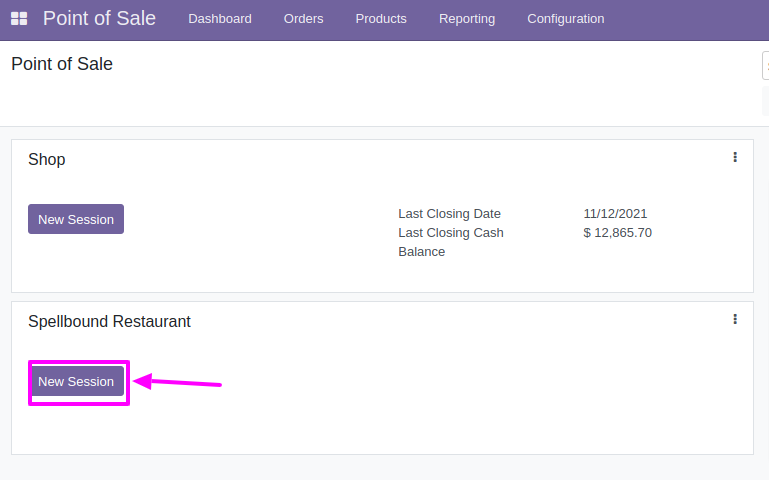Click the partially visible grey control below search box
The width and height of the screenshot is (769, 480).
pyautogui.click(x=765, y=101)
